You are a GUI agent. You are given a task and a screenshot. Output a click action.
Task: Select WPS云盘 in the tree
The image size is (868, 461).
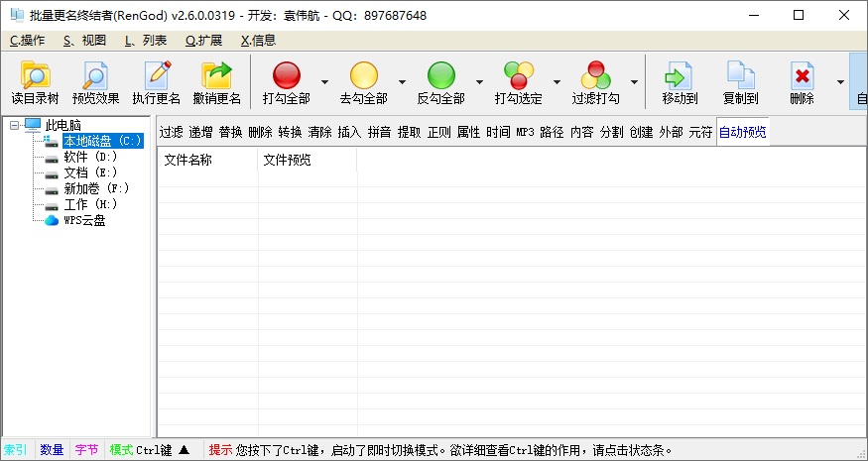pyautogui.click(x=84, y=221)
